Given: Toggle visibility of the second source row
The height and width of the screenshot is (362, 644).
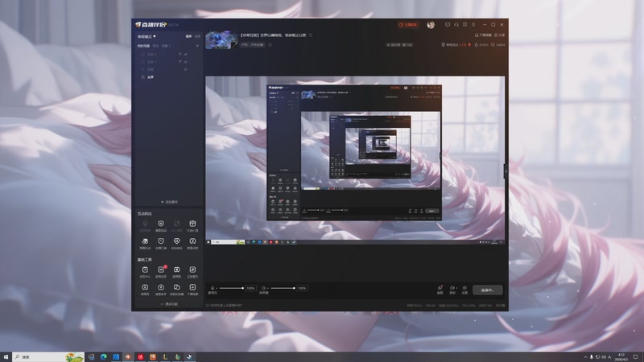Looking at the screenshot, I should (x=186, y=62).
